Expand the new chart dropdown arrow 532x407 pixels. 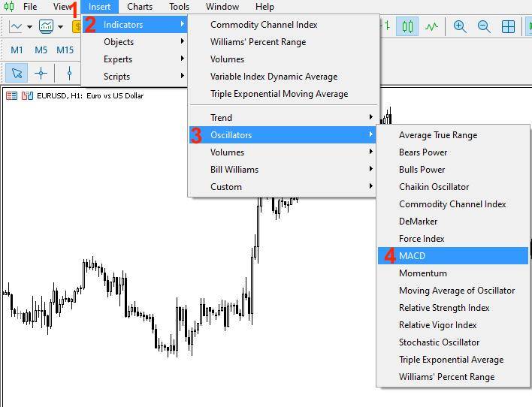click(x=29, y=27)
